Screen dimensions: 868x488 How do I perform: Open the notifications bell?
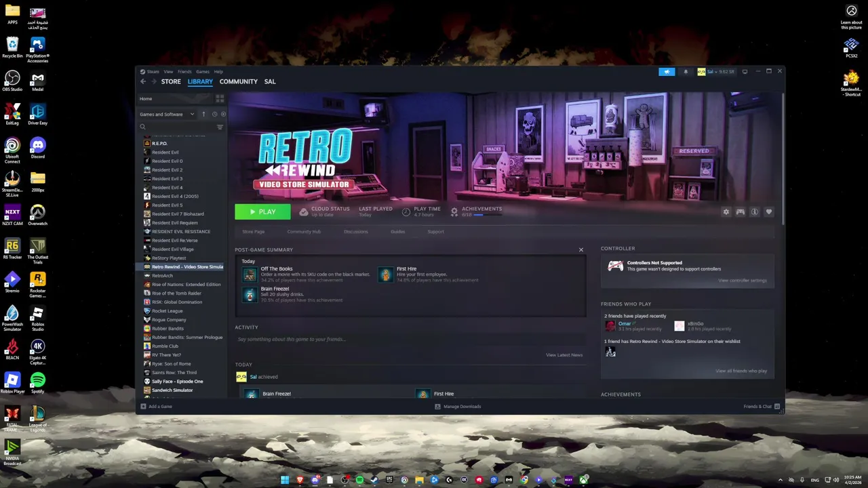(686, 71)
